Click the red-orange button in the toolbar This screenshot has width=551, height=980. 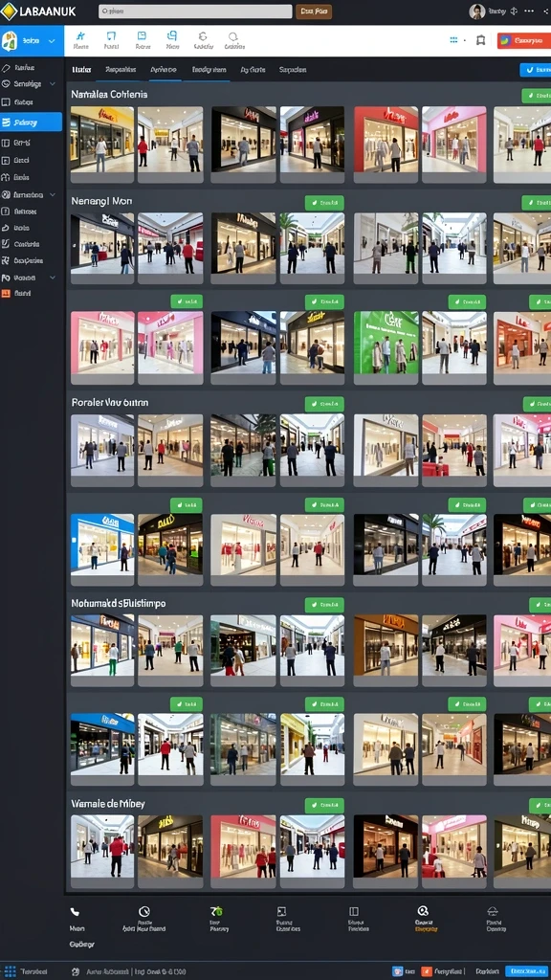pos(523,40)
